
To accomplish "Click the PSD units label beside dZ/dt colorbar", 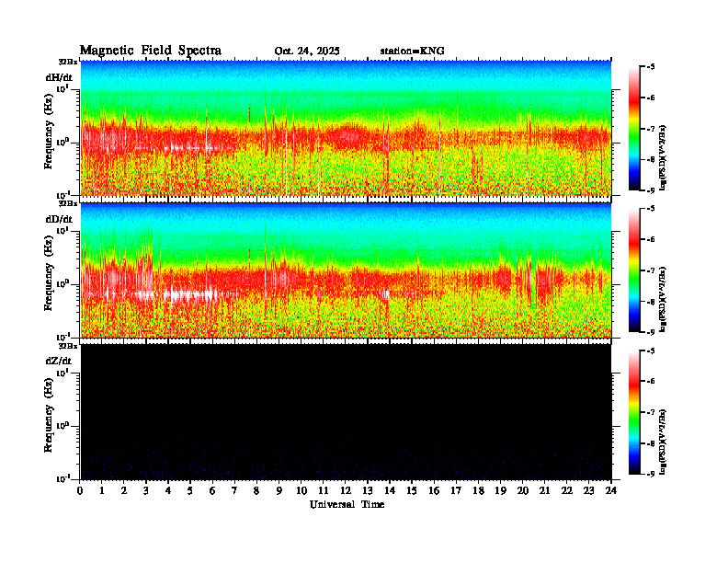I will point(664,442).
